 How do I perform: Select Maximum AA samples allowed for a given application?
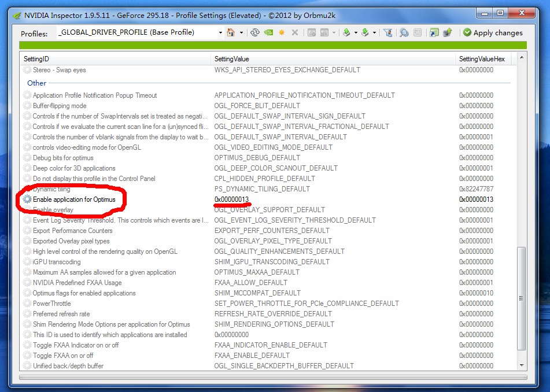pos(105,272)
